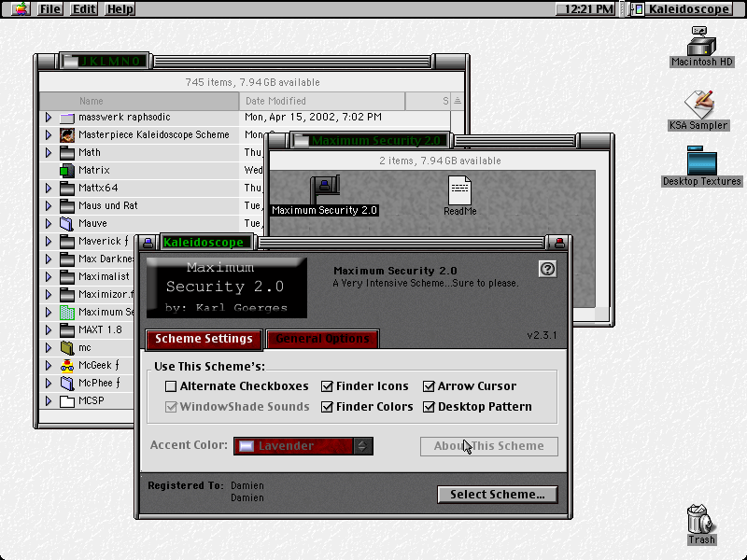Select the MAXT 1.8 folder icon

(x=67, y=330)
